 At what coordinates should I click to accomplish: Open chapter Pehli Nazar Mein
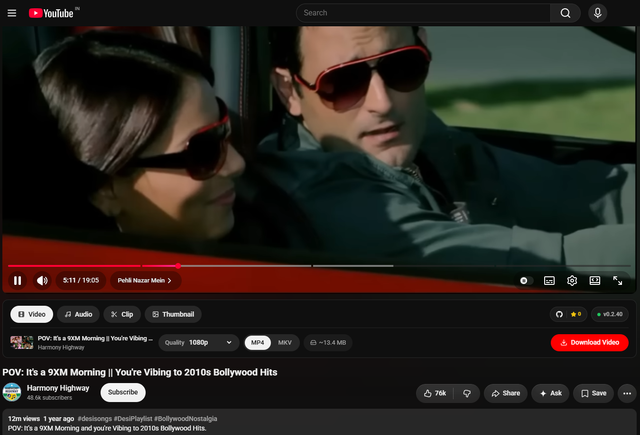pos(145,280)
